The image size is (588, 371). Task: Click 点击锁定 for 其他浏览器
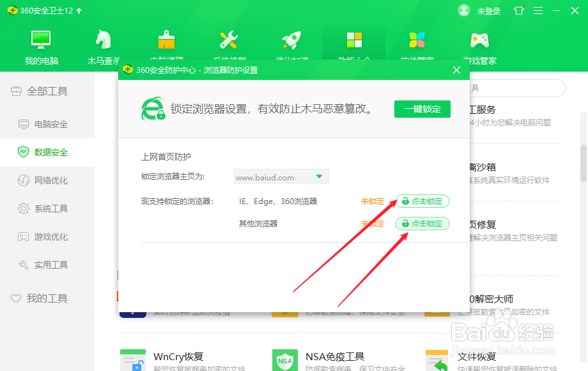click(422, 224)
